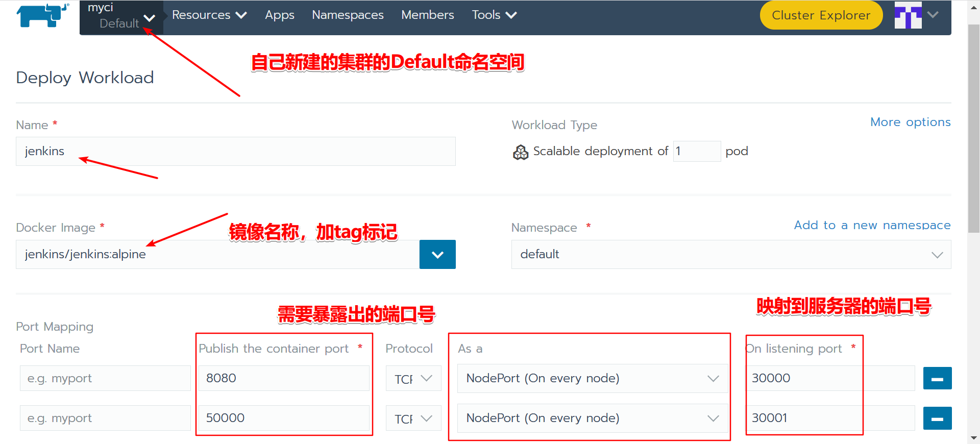Focus the Docker Image field
The image size is (980, 444).
[218, 254]
